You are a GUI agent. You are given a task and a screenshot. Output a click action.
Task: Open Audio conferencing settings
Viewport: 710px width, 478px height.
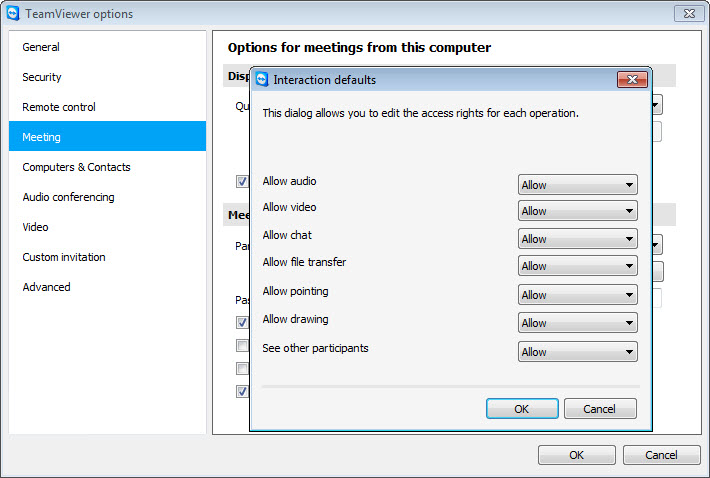(x=107, y=197)
